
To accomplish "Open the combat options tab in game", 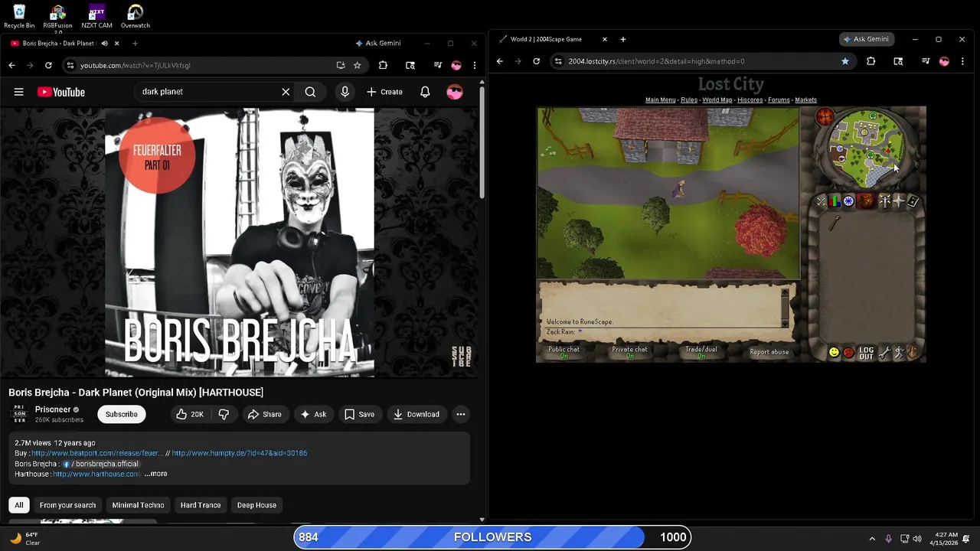I will click(822, 201).
